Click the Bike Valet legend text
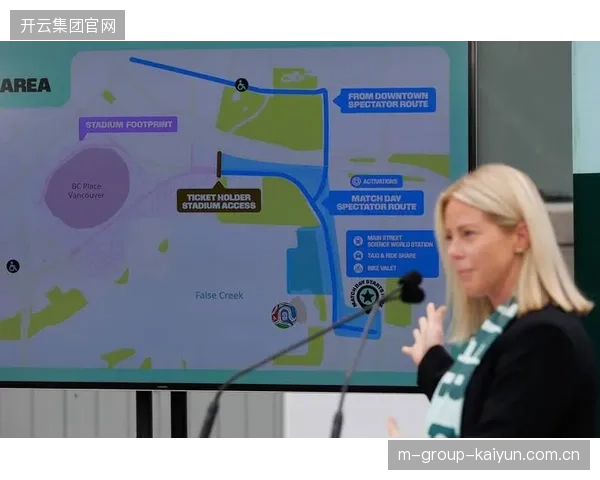Viewport: 600px width, 480px height. coord(382,268)
